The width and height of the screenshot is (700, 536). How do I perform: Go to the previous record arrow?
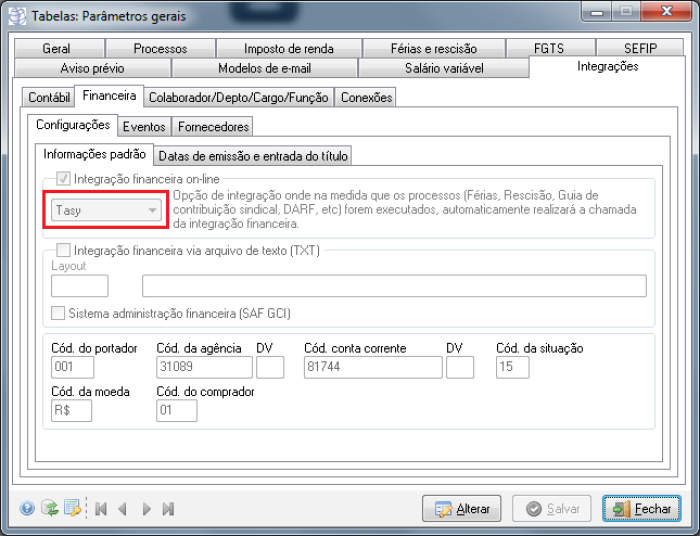pos(123,509)
